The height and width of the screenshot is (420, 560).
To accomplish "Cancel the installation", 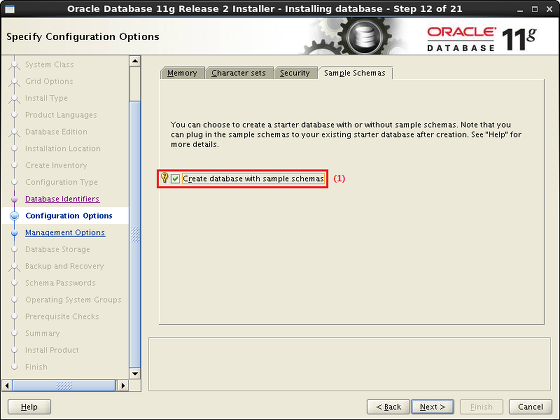I will click(530, 407).
